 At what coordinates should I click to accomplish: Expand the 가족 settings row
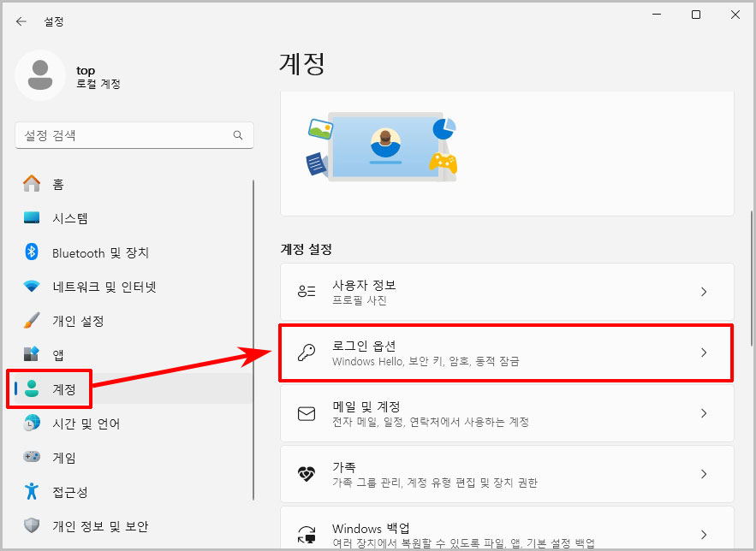704,473
